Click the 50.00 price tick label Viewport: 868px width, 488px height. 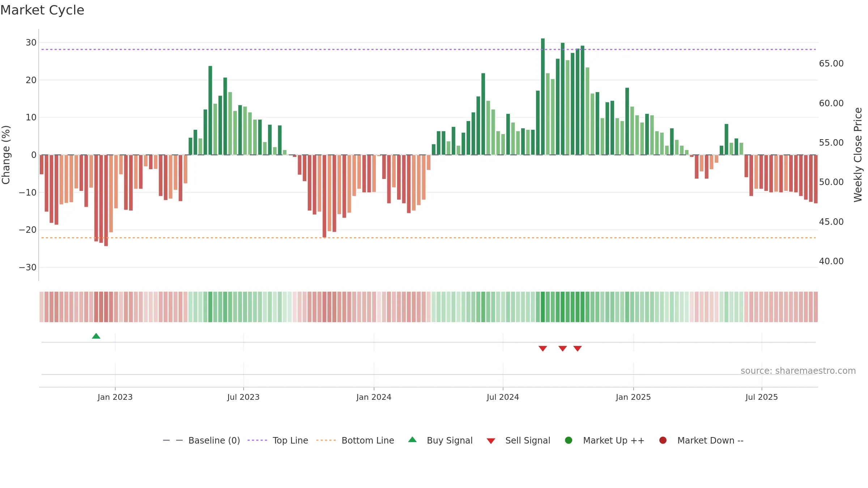tap(831, 182)
